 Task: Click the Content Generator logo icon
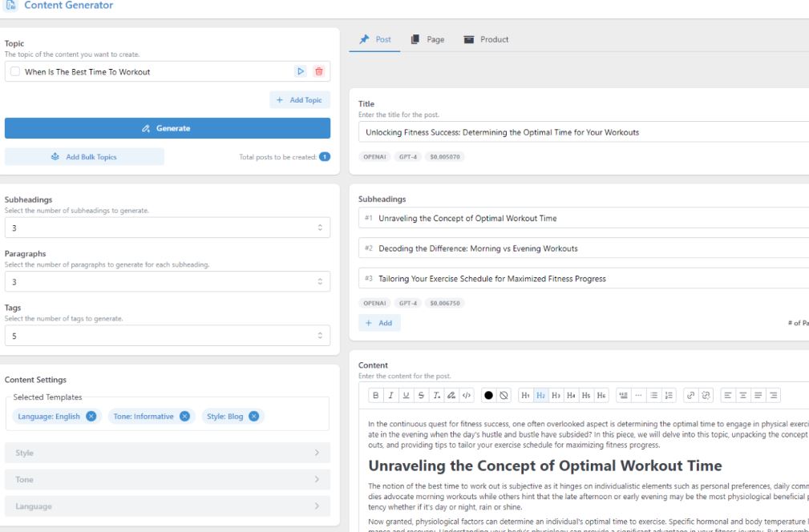click(10, 5)
